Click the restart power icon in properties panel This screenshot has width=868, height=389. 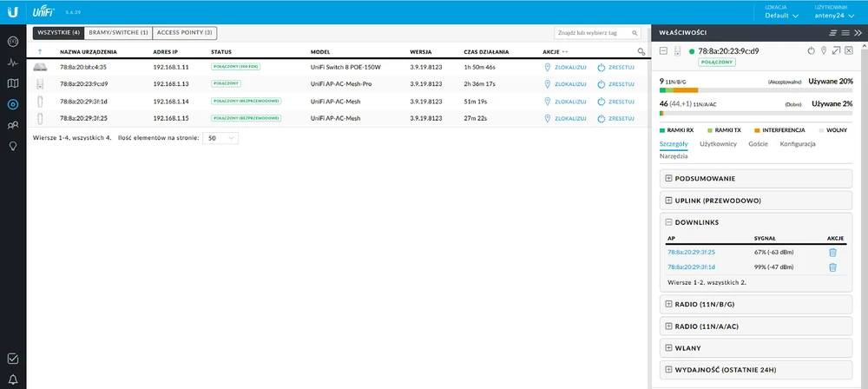pyautogui.click(x=811, y=51)
